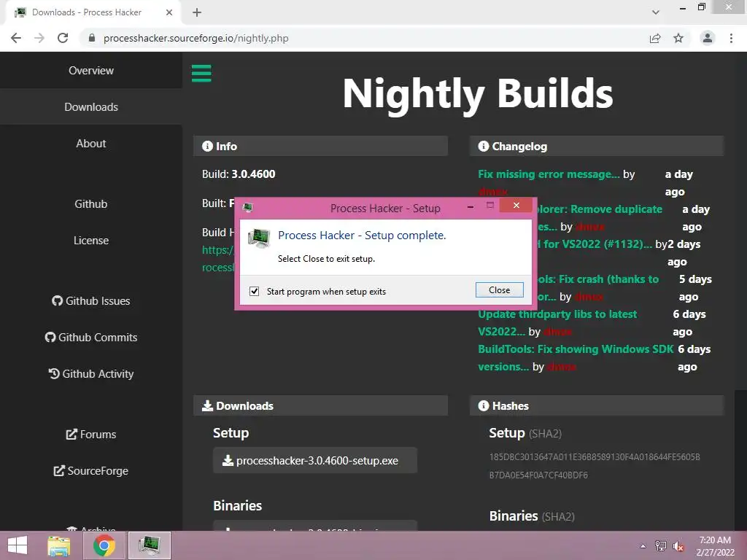Viewport: 747px width, 560px height.
Task: Open Chrome three-dot menu
Action: pos(731,38)
